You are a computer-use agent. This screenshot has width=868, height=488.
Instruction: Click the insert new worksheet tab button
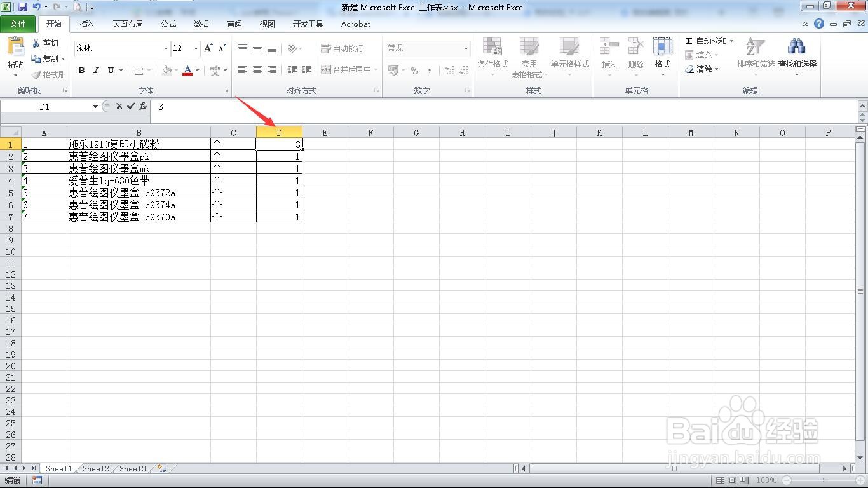[163, 469]
